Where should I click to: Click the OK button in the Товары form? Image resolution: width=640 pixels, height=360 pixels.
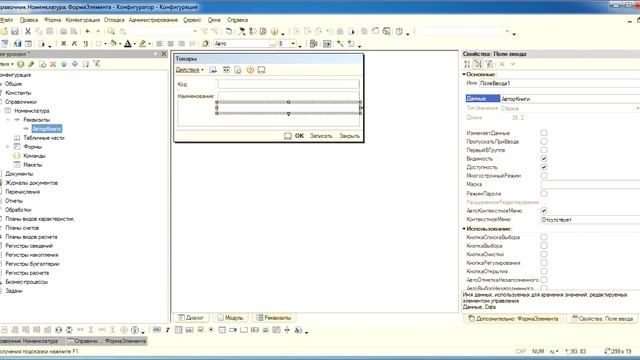(x=299, y=136)
